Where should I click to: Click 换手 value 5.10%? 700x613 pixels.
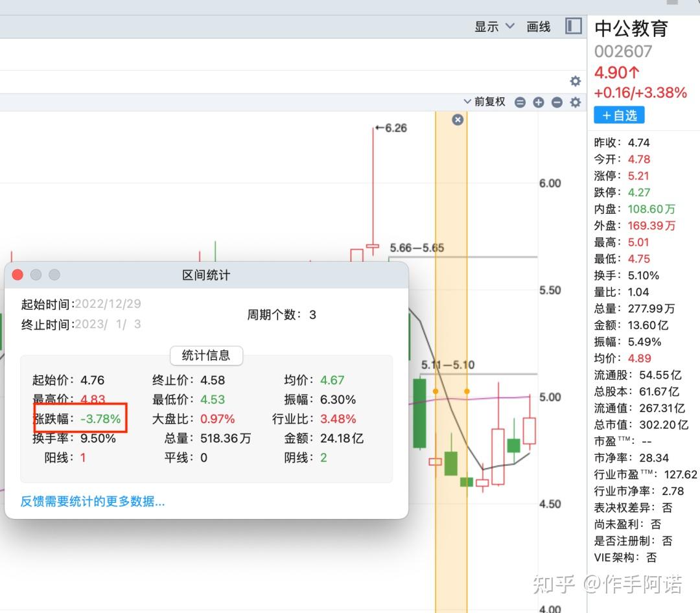coord(644,275)
